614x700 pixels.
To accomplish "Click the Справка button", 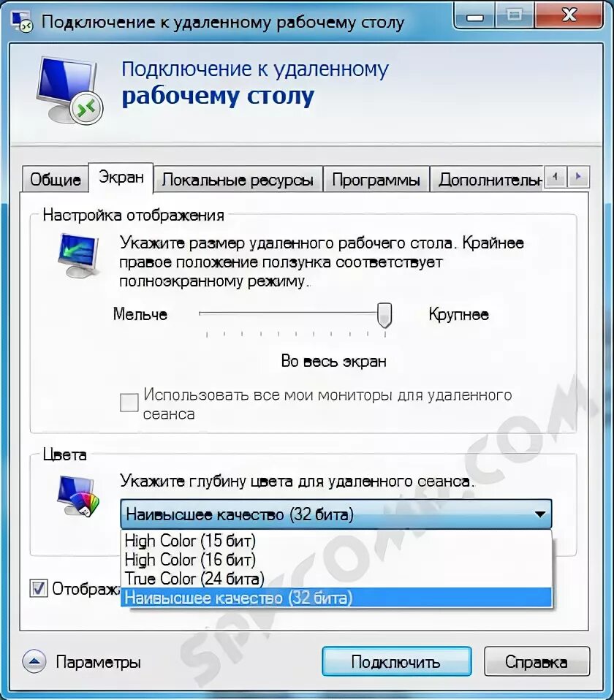I will tap(537, 661).
